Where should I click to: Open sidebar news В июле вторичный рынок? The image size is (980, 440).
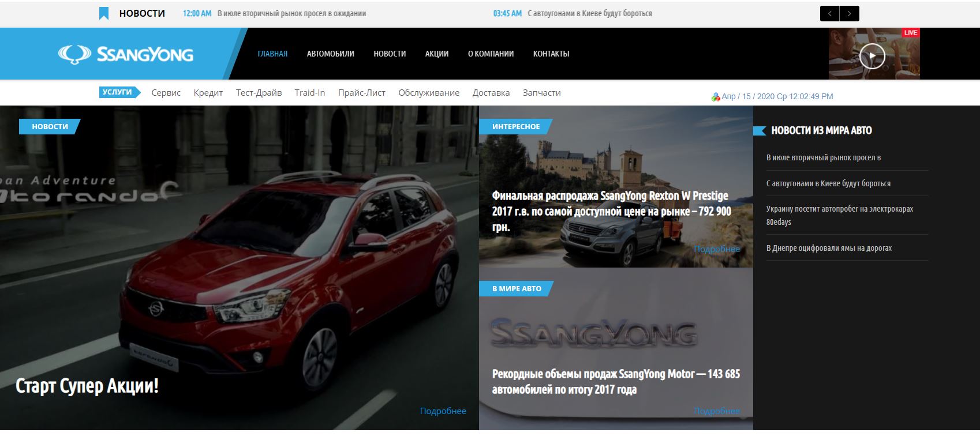point(824,157)
